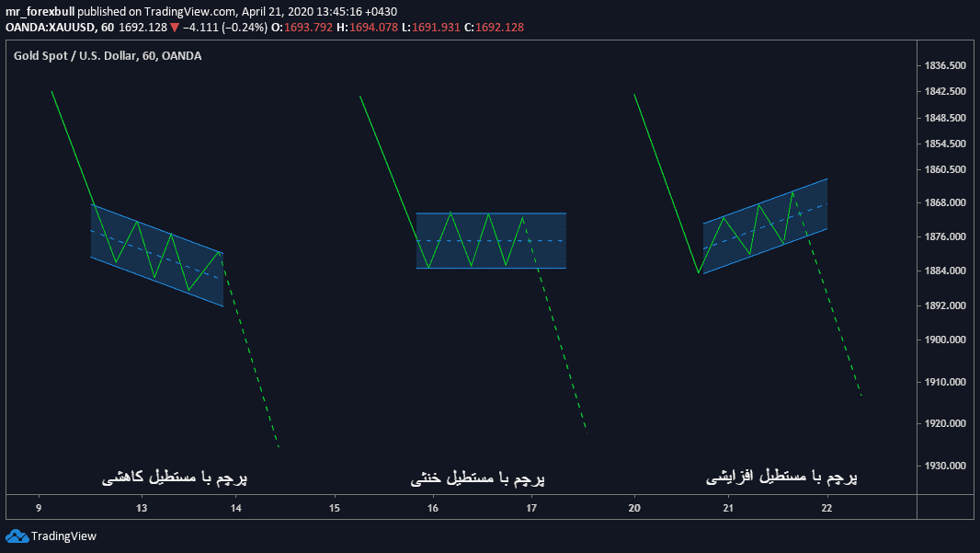Click the OANDA:XAUUSD symbol text

point(48,28)
